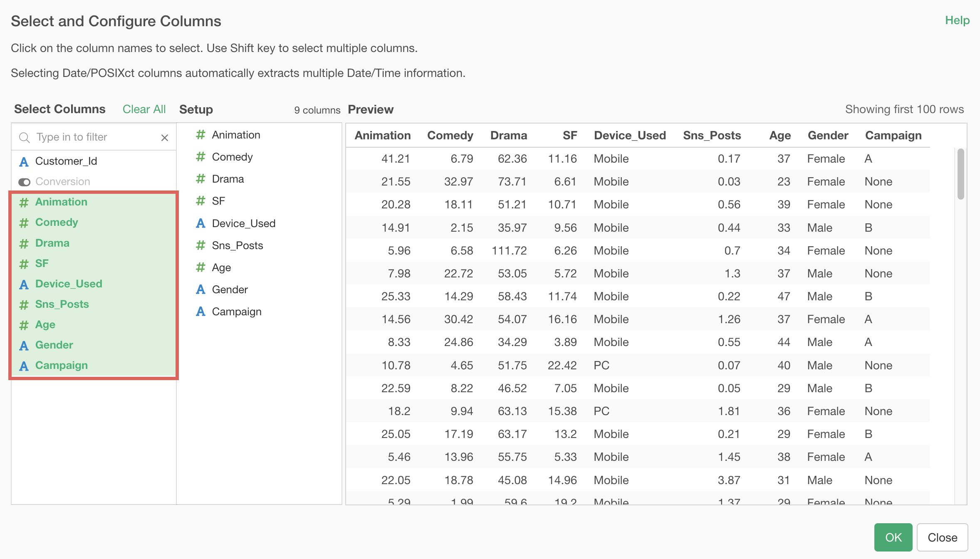Click the SF header in Preview table

(570, 136)
